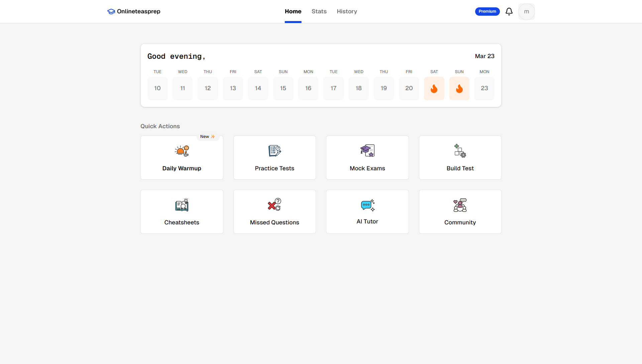Click the notification bell icon

tap(509, 12)
